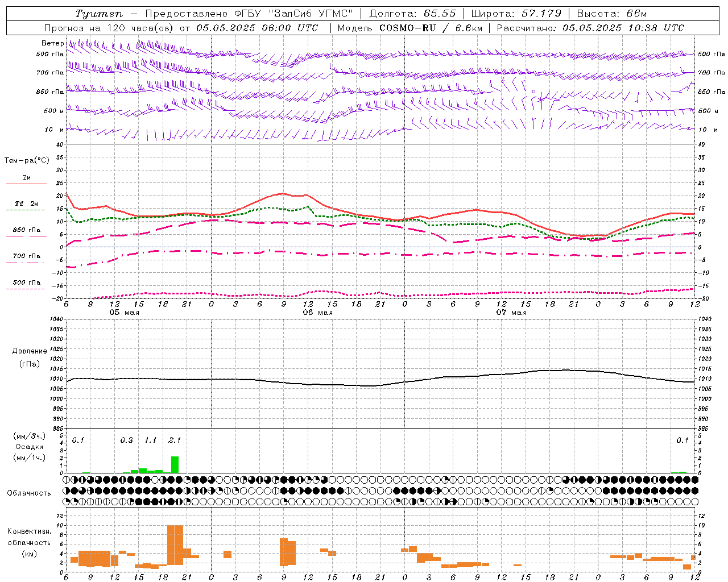Click the "Модель COSMO-RU / 6.6км" text
The height and width of the screenshot is (582, 728).
pyautogui.click(x=410, y=28)
